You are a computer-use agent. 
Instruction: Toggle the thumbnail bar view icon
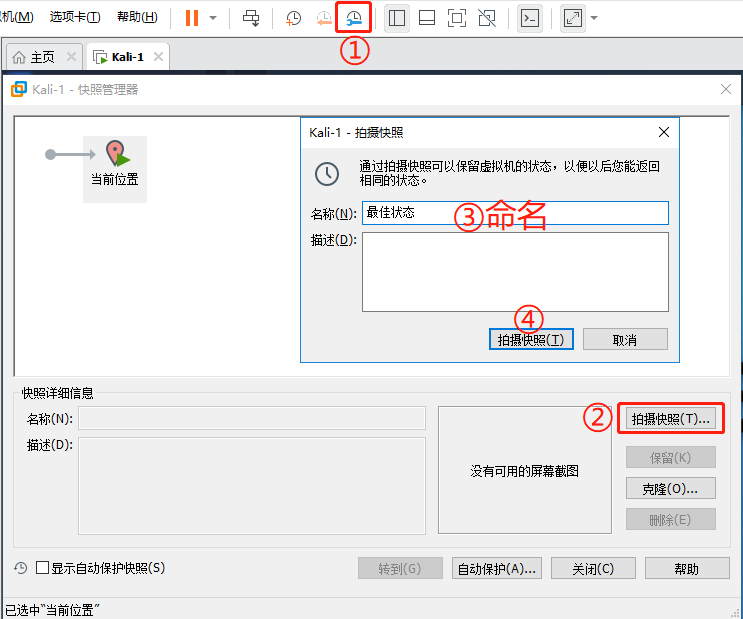427,18
